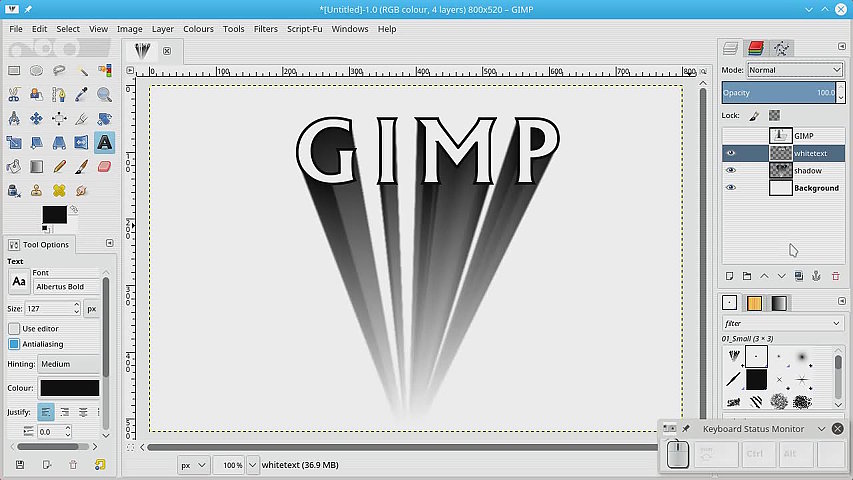Select the Scale tool
This screenshot has width=853, height=480.
(x=14, y=143)
